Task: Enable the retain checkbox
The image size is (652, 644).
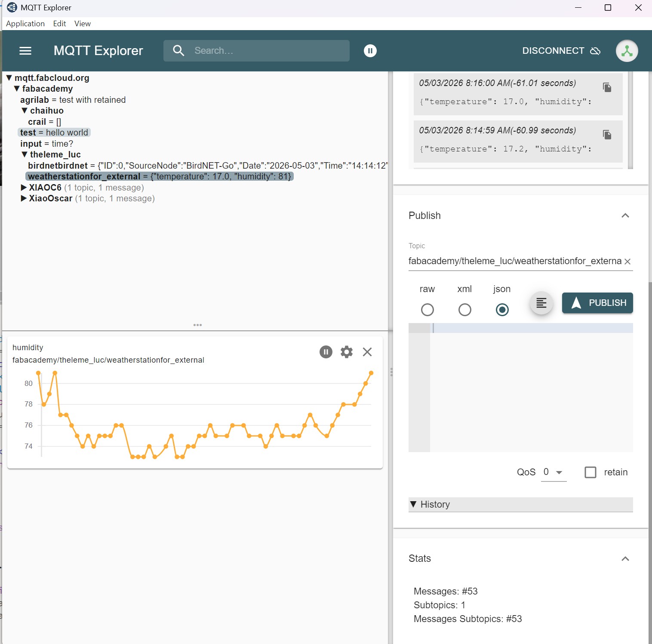Action: 590,472
